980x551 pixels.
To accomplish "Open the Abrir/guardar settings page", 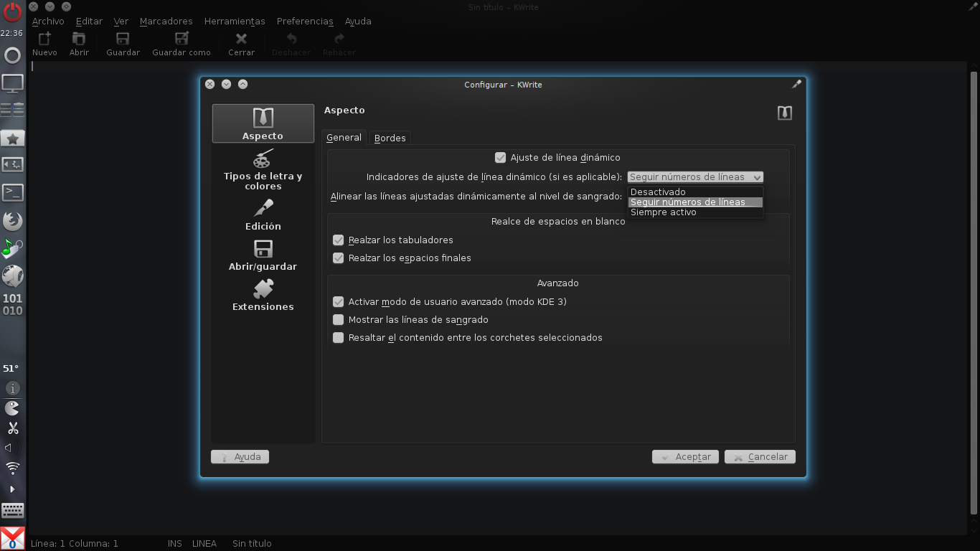I will [263, 255].
